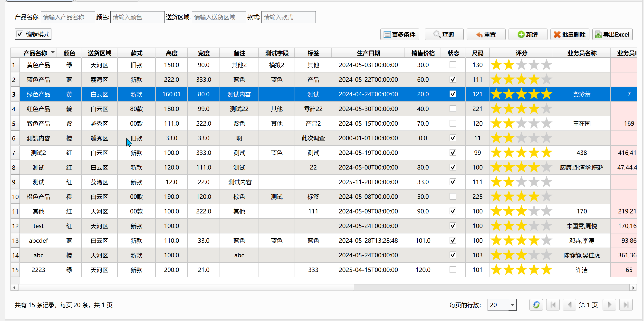
Task: Expand 更多条件 filter options
Action: (x=400, y=35)
